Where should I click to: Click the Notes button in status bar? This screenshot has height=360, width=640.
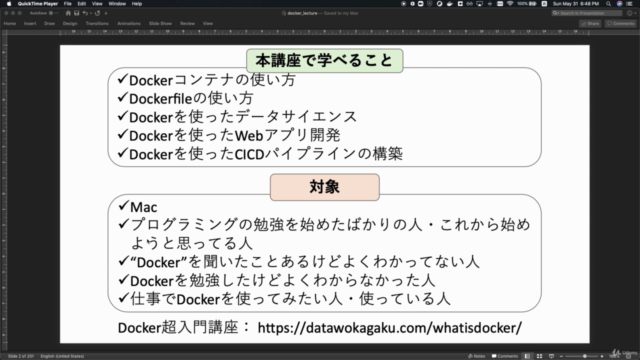coord(476,356)
